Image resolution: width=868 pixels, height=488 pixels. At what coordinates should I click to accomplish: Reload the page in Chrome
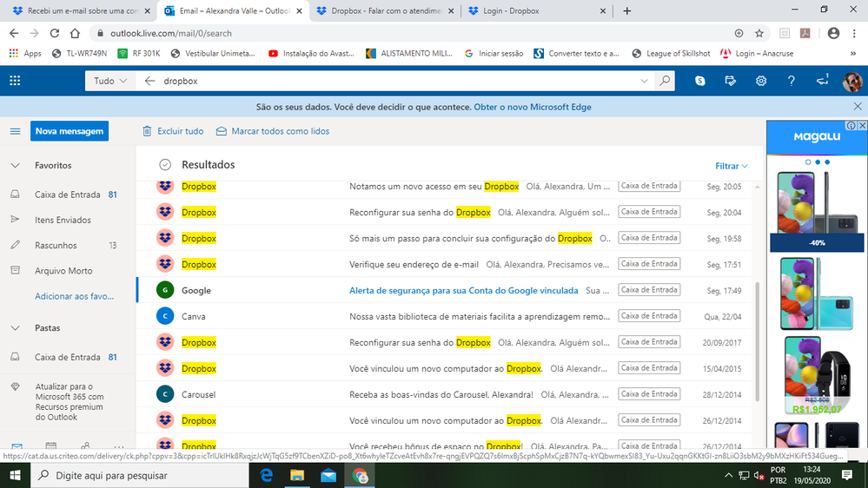coord(54,33)
